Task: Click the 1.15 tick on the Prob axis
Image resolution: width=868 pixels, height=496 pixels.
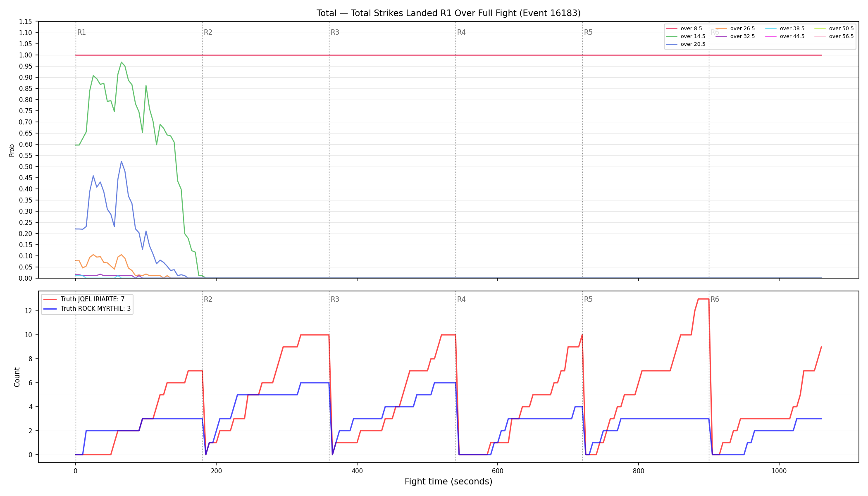Action: (x=26, y=21)
